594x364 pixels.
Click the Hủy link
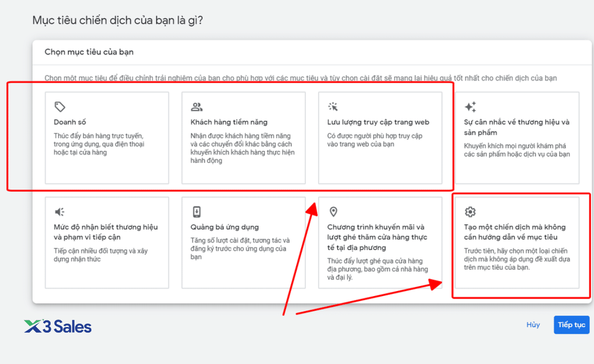coord(533,324)
